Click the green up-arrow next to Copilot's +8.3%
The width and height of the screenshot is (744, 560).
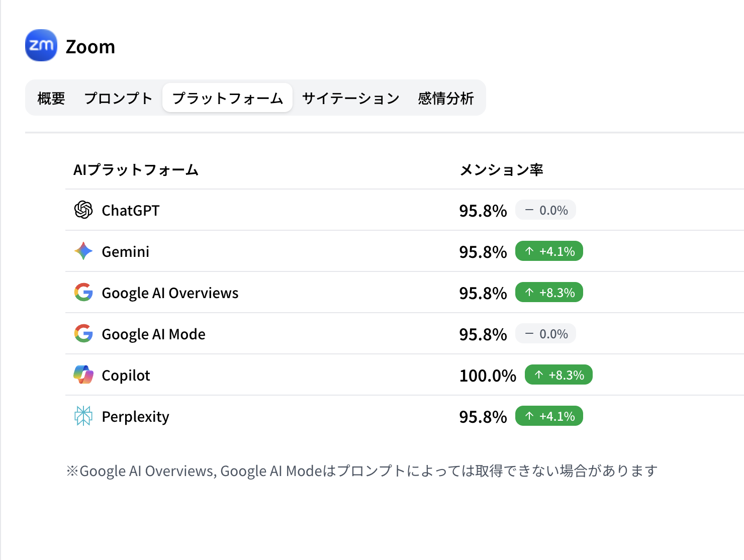[538, 375]
